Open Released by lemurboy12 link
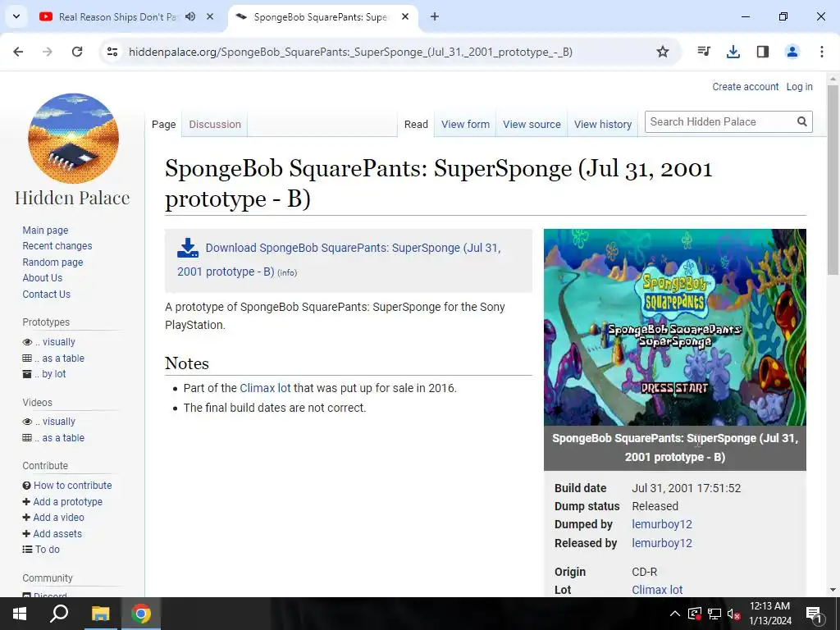This screenshot has width=840, height=630. [x=662, y=543]
